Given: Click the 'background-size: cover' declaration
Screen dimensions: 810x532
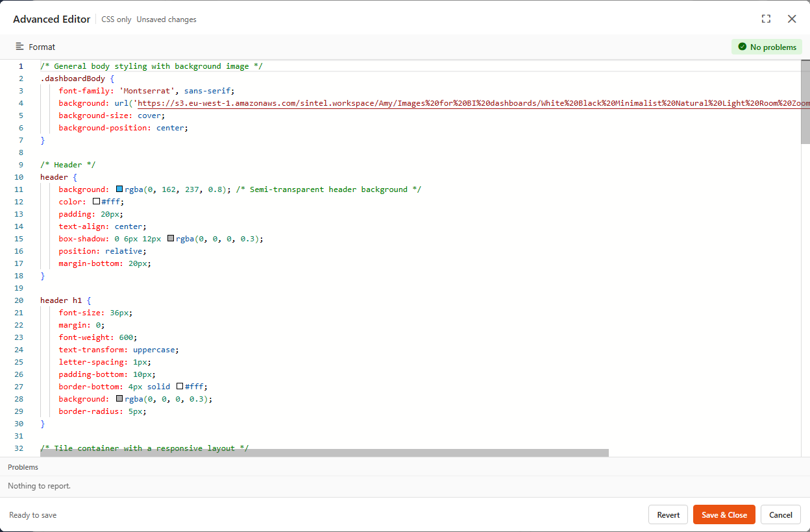Looking at the screenshot, I should [112, 115].
